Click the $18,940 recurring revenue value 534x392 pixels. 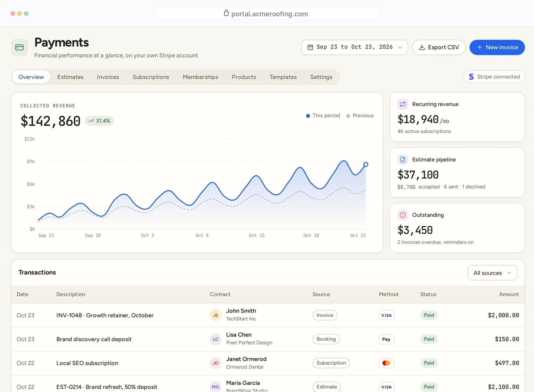pyautogui.click(x=418, y=120)
